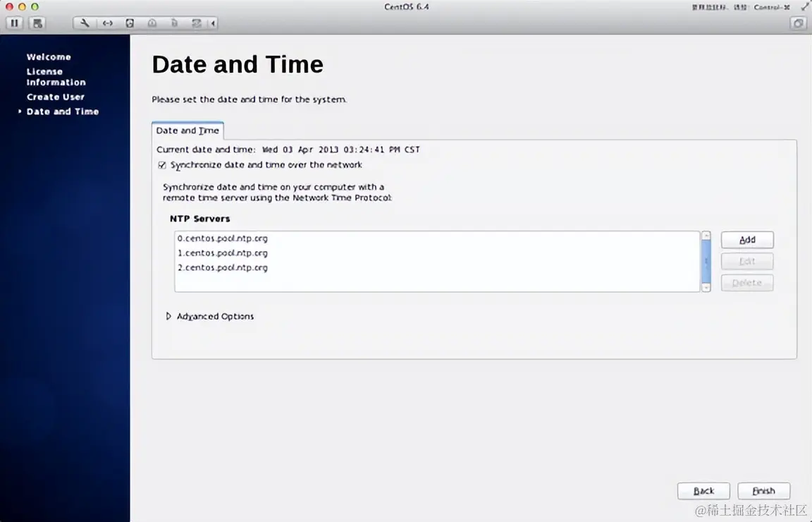Click the USB device toolbar icon
This screenshot has width=812, height=522.
(175, 23)
